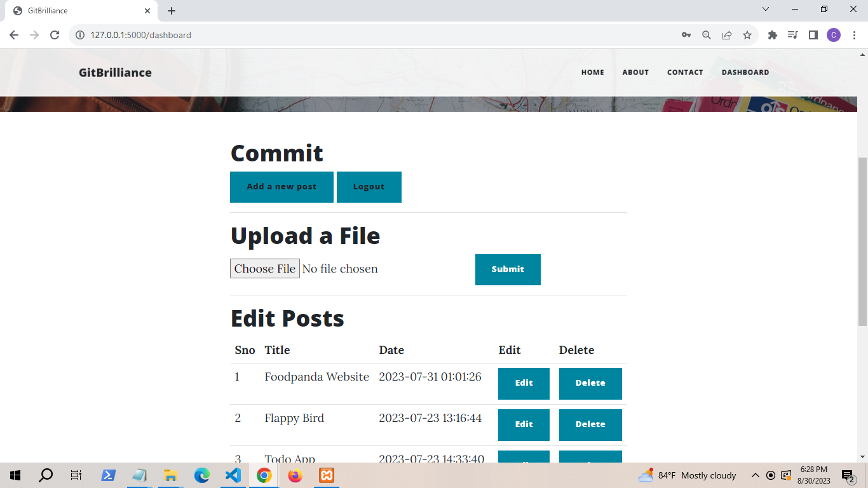Reload the page with the refresh icon
The height and width of the screenshot is (488, 868).
point(55,35)
